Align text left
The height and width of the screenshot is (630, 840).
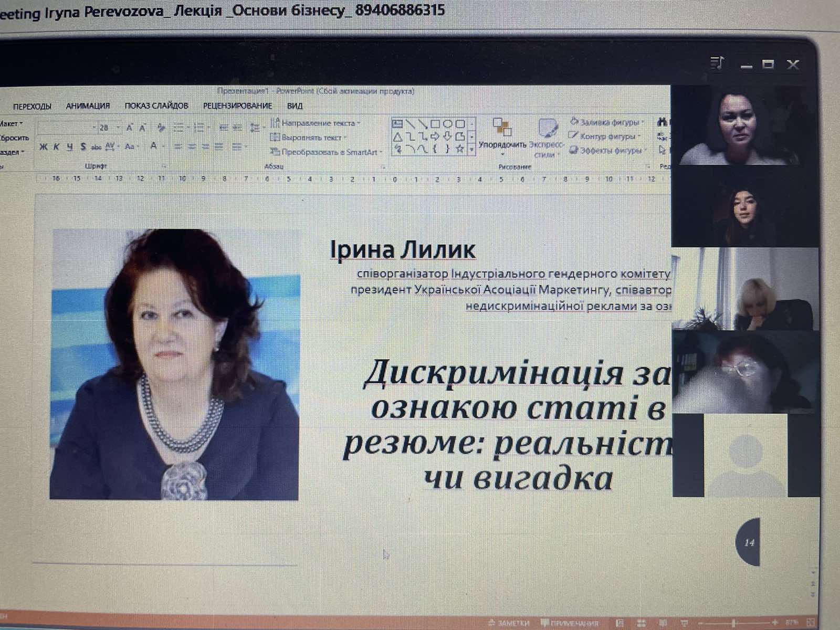point(178,146)
